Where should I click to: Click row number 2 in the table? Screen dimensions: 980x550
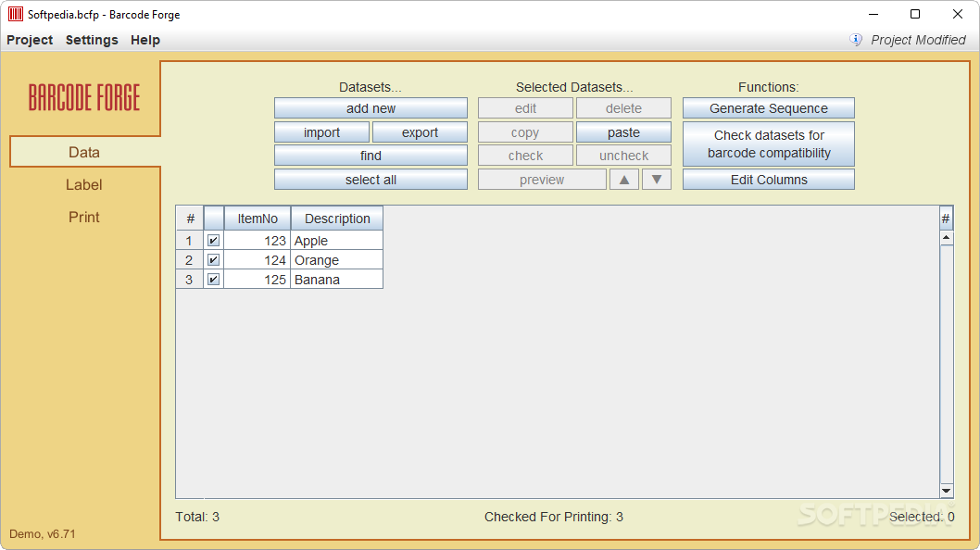tap(189, 260)
